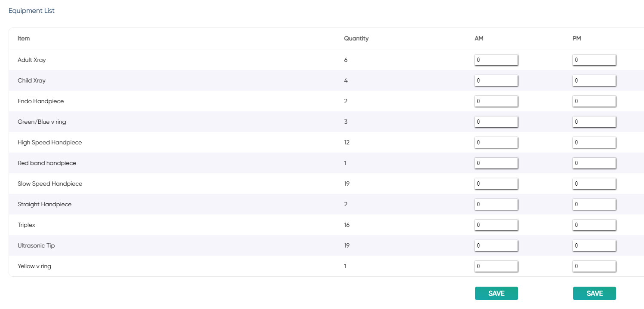Click PM field for Yellow v ring
Viewport: 644px width, 309px height.
pyautogui.click(x=594, y=266)
